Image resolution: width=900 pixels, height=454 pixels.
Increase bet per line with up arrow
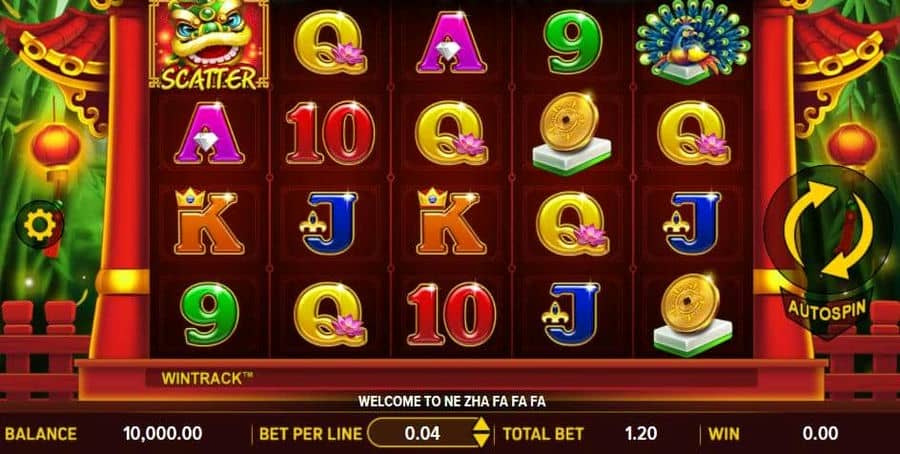click(x=481, y=425)
